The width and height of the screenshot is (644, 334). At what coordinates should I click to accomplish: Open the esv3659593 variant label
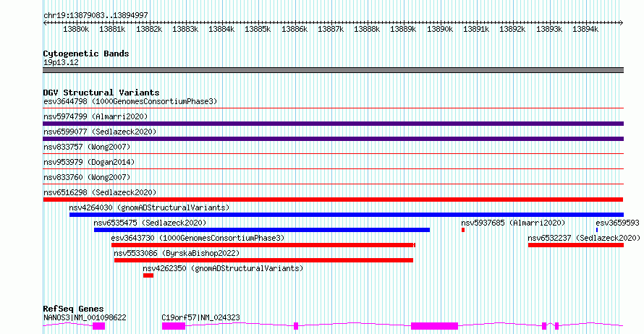pos(617,223)
